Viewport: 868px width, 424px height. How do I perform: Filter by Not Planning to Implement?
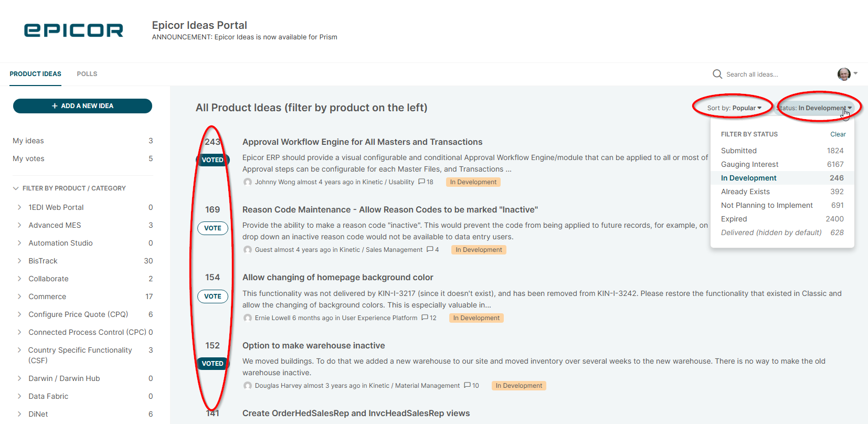tap(782, 205)
